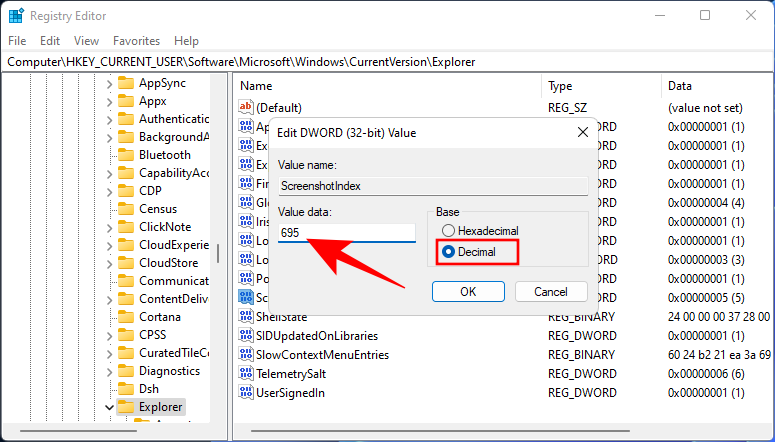Click the Registry Editor app icon in title bar

click(x=15, y=15)
